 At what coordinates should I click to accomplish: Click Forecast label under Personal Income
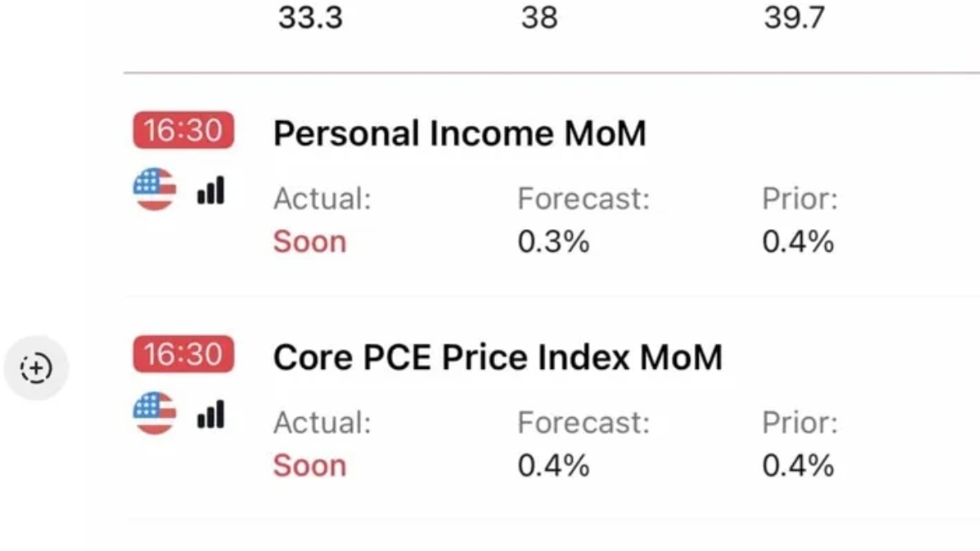tap(584, 199)
